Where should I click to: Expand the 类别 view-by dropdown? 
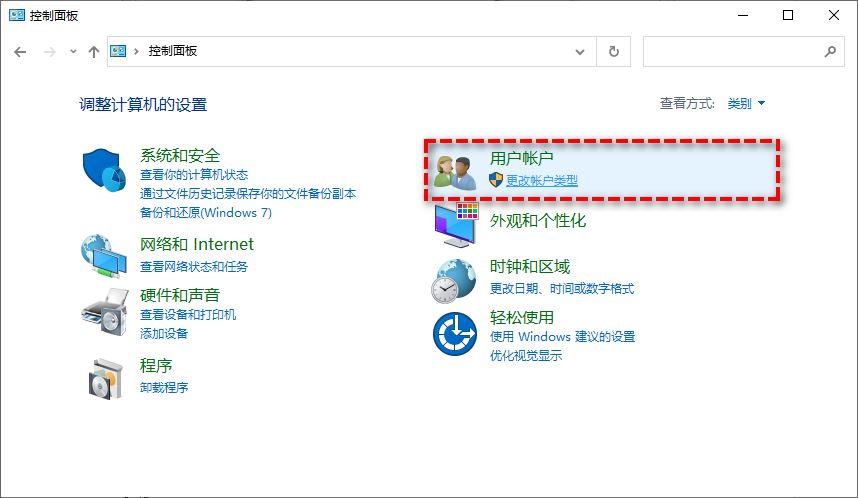(746, 103)
